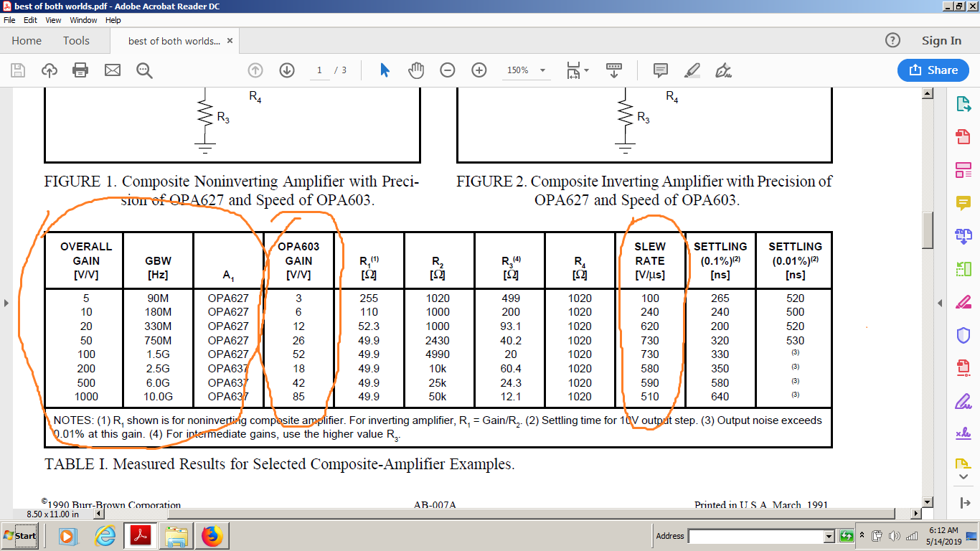The image size is (980, 551).
Task: Open Create PDF tool in sidebar
Action: 963,136
